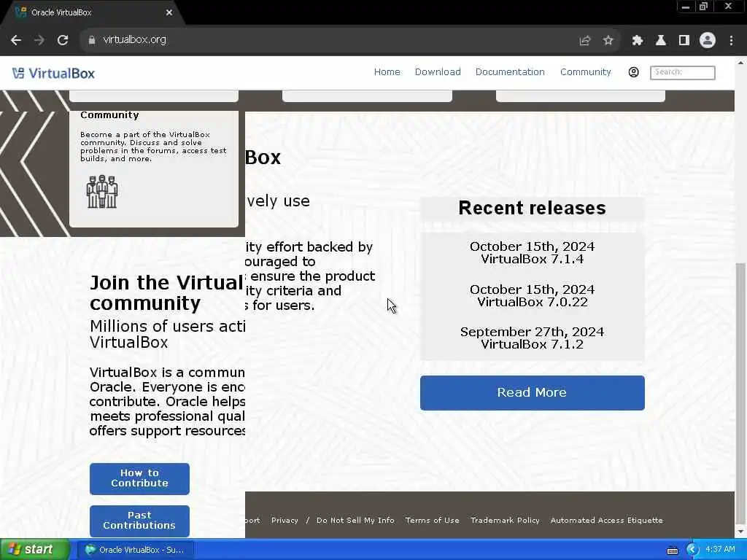Click the Recent releases heading
Screen dimensions: 747x560
(x=532, y=208)
